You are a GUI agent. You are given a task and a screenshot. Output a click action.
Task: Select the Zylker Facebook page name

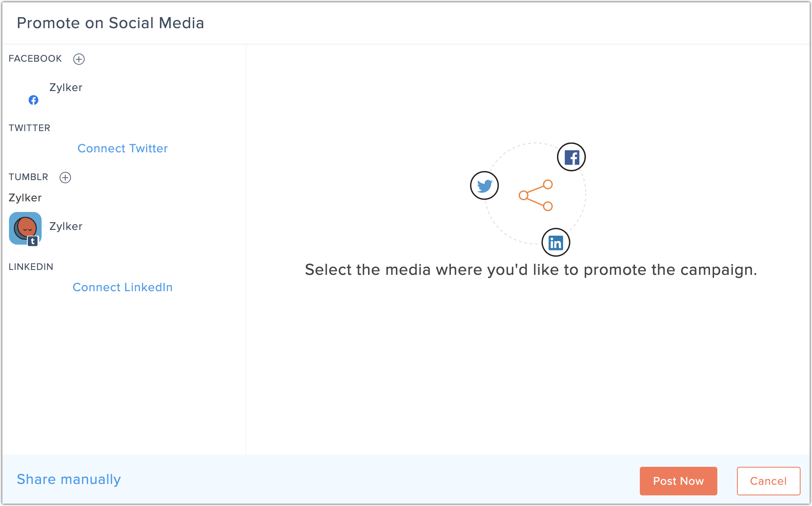coord(66,87)
